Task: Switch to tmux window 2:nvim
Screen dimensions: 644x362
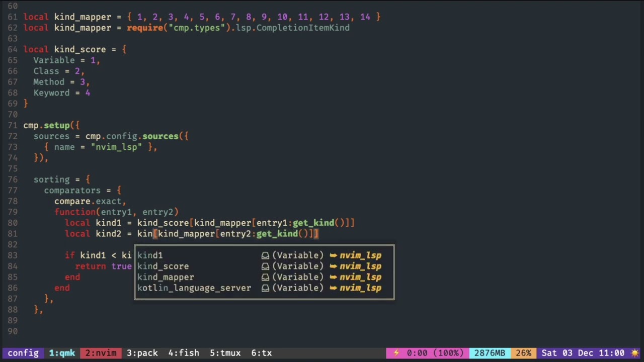Action: coord(101,353)
